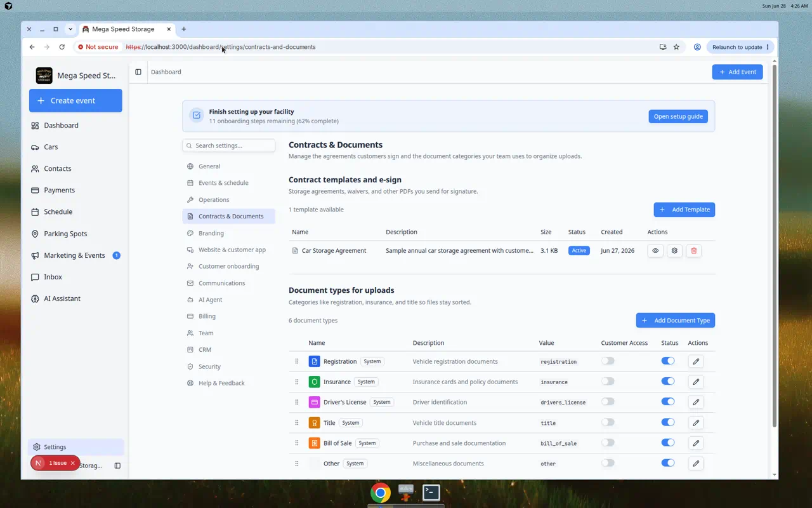Go to Payments in the sidebar

[75, 190]
